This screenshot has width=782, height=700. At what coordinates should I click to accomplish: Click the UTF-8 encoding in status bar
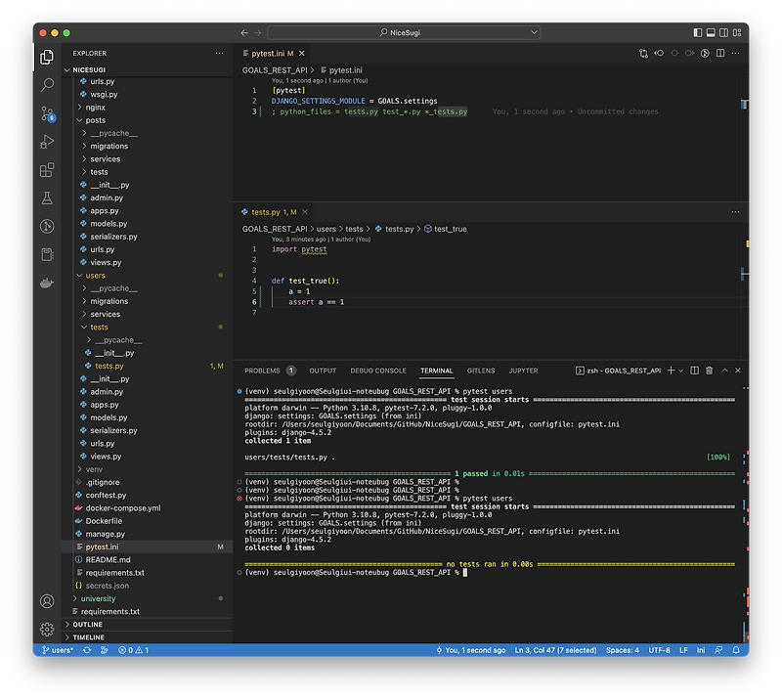click(659, 650)
